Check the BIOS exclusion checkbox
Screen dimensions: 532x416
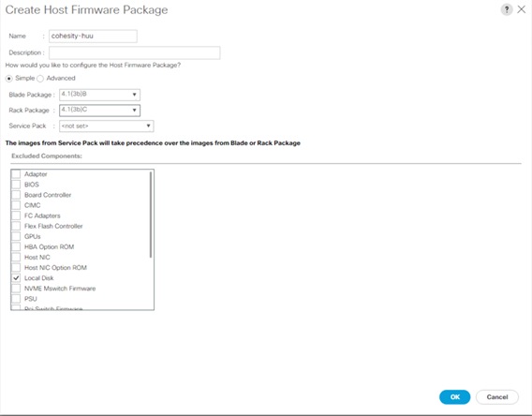coord(16,185)
